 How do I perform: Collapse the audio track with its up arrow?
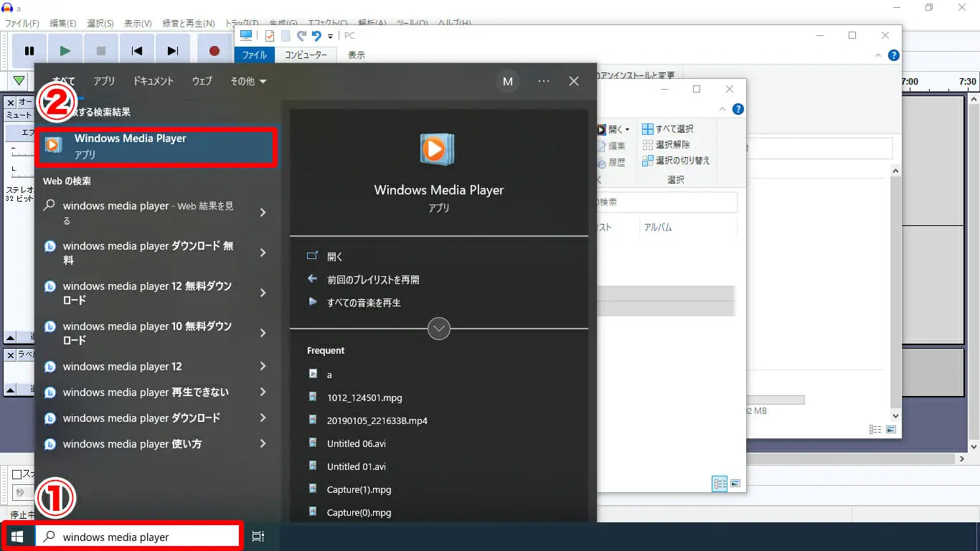pyautogui.click(x=11, y=336)
